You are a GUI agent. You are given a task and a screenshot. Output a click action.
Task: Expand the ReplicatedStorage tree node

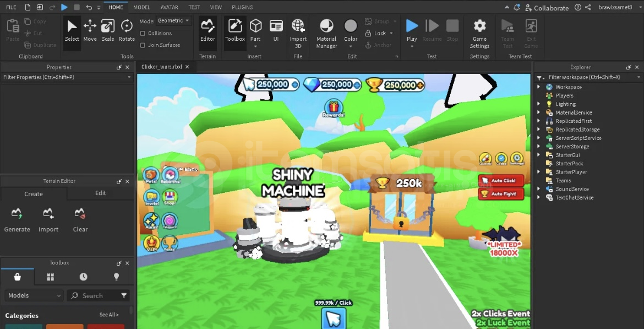coord(538,130)
